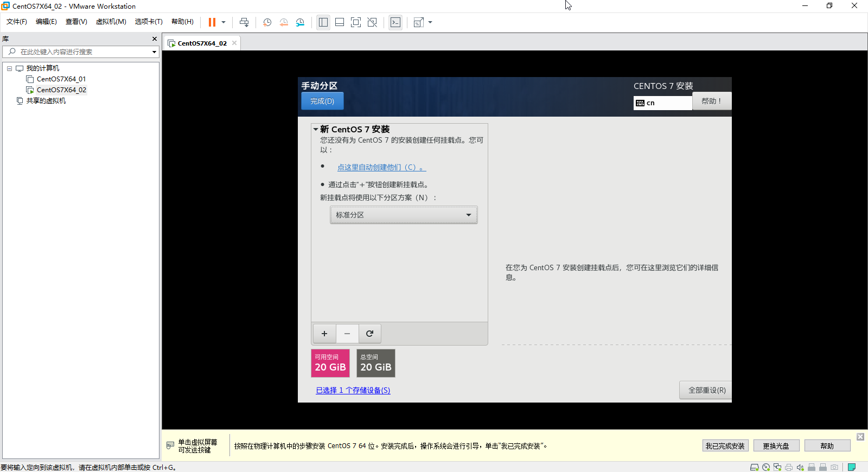This screenshot has width=868, height=472.
Task: Click the send Ctrl+Alt+Del toolbar icon
Action: tap(244, 22)
